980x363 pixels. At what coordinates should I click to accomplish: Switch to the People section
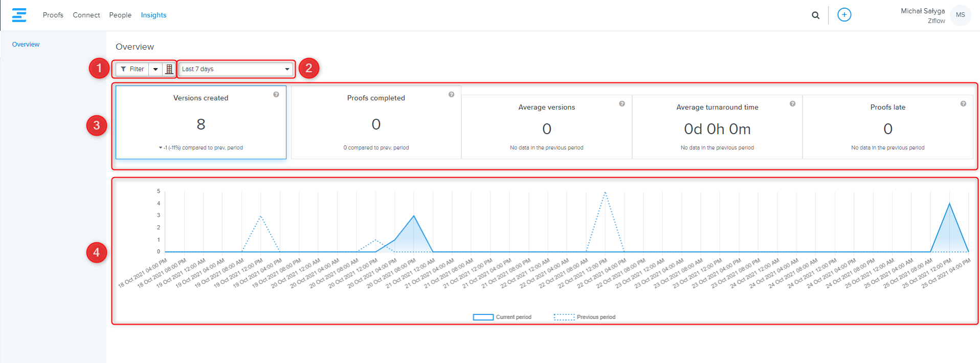pyautogui.click(x=120, y=15)
